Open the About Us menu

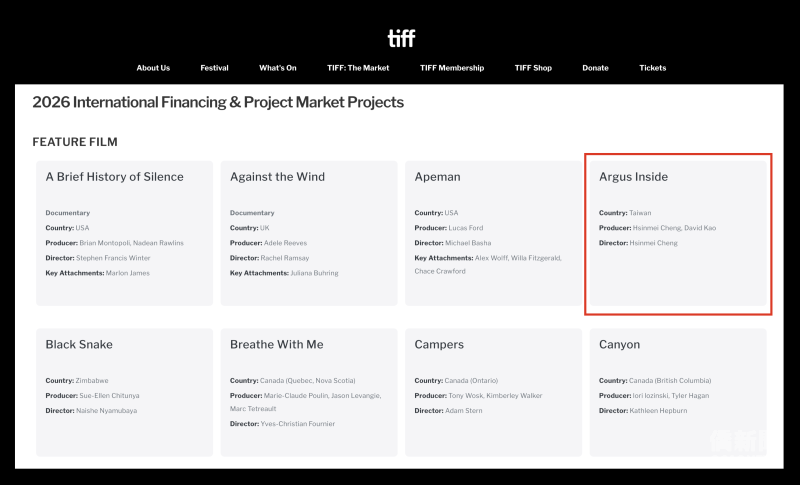[153, 68]
